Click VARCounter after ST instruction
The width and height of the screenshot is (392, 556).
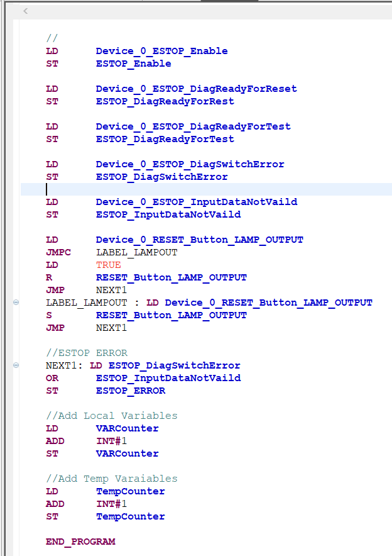[x=127, y=453]
